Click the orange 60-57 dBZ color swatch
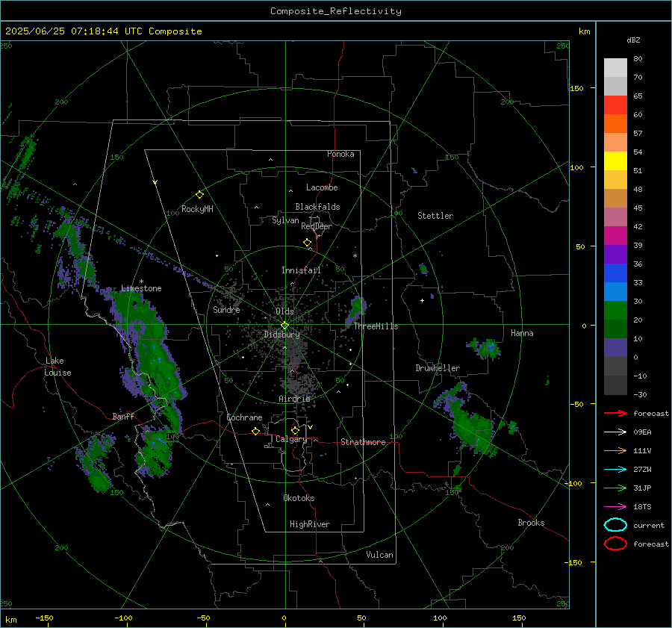 pyautogui.click(x=615, y=124)
